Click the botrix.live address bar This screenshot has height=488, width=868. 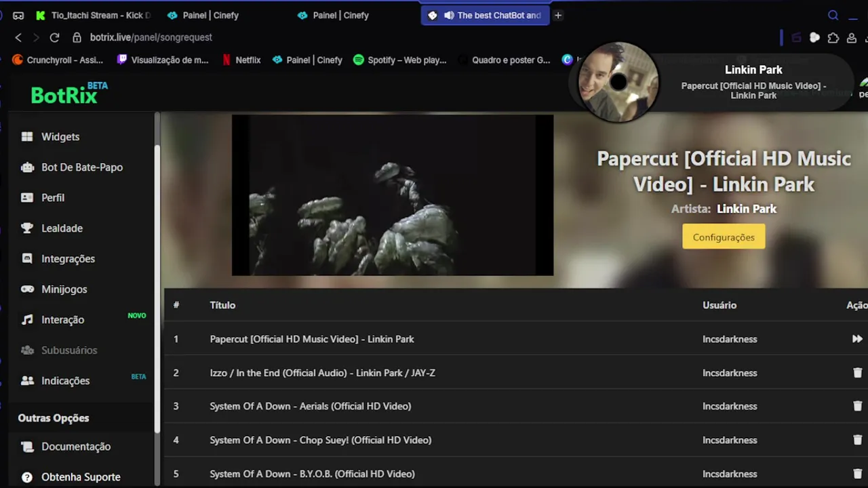151,37
